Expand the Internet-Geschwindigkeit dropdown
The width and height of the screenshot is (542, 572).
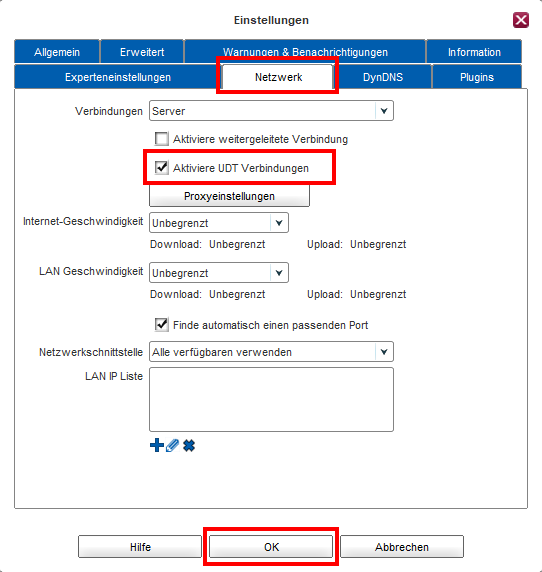[x=219, y=223]
